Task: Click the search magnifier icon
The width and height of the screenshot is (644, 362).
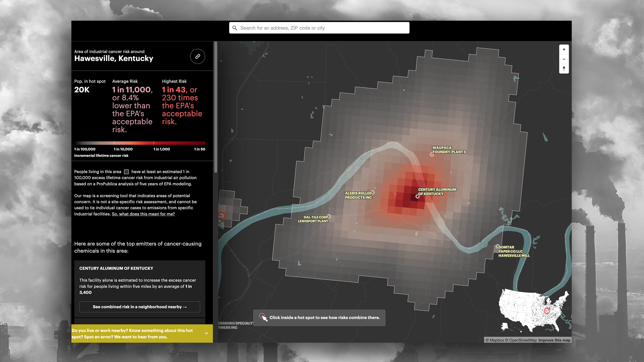Action: coord(235,28)
